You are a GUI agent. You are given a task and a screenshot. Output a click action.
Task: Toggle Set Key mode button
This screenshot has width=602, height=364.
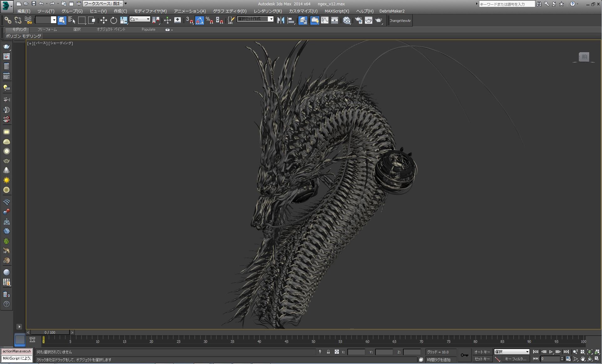click(482, 359)
